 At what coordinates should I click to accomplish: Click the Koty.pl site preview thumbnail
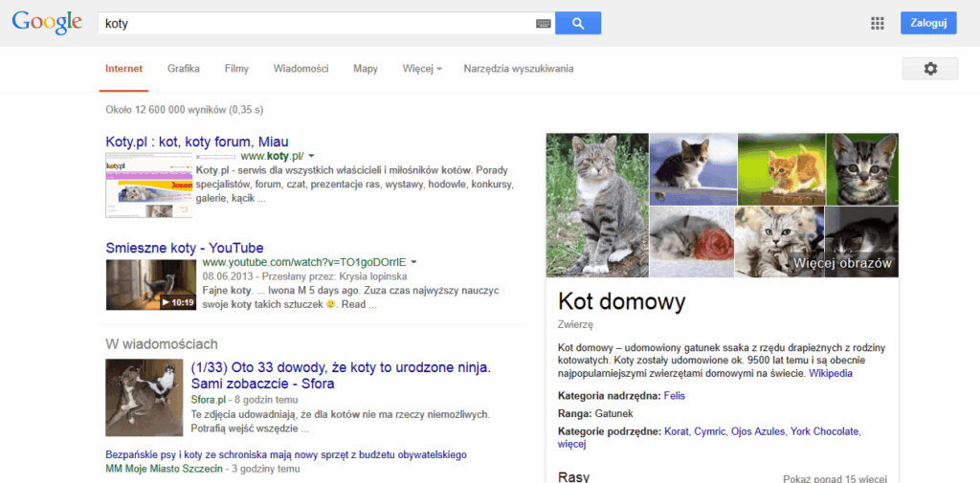(x=148, y=187)
